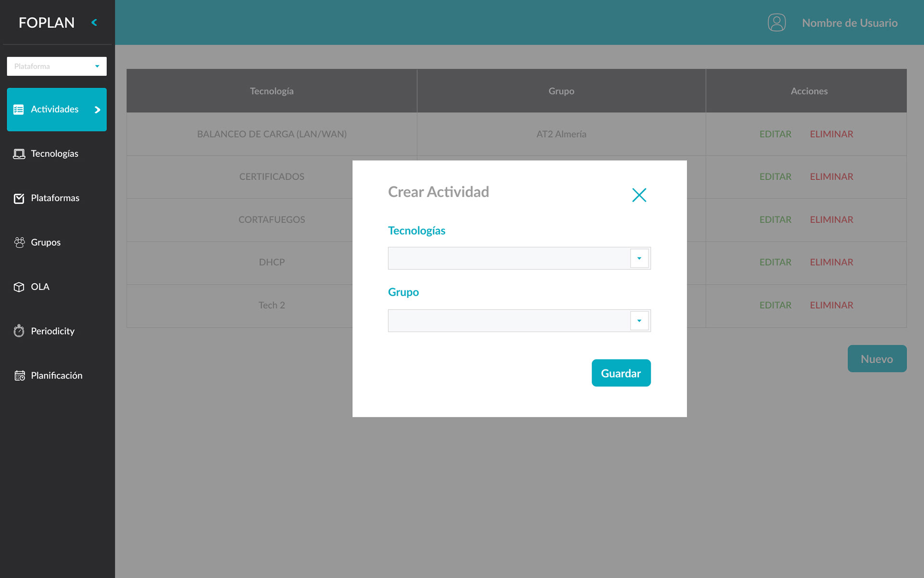Click the Actividades list icon in sidebar

19,110
